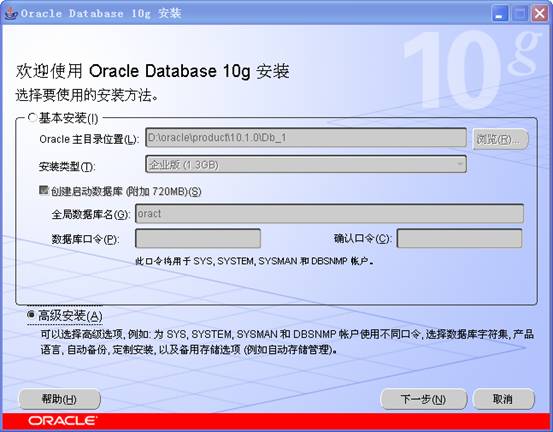The image size is (553, 432).
Task: Click the note about SYS, SYSTEM, SYSMAN accounts
Action: 254,261
